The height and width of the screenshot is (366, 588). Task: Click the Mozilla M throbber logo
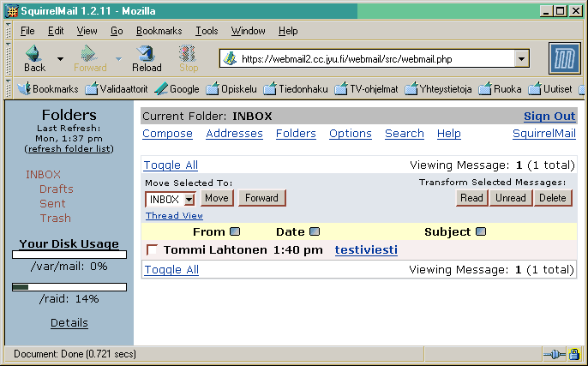point(564,58)
